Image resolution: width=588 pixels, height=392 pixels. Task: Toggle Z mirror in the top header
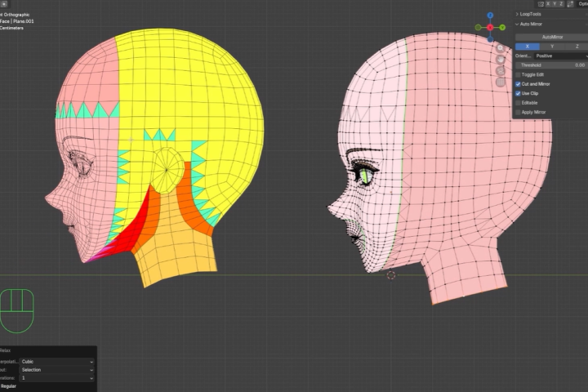click(561, 4)
